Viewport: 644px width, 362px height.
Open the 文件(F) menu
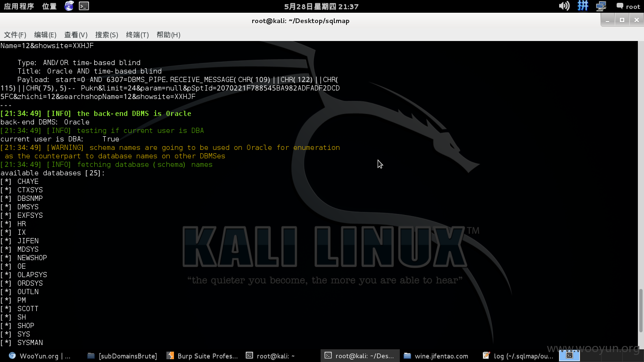coord(15,35)
